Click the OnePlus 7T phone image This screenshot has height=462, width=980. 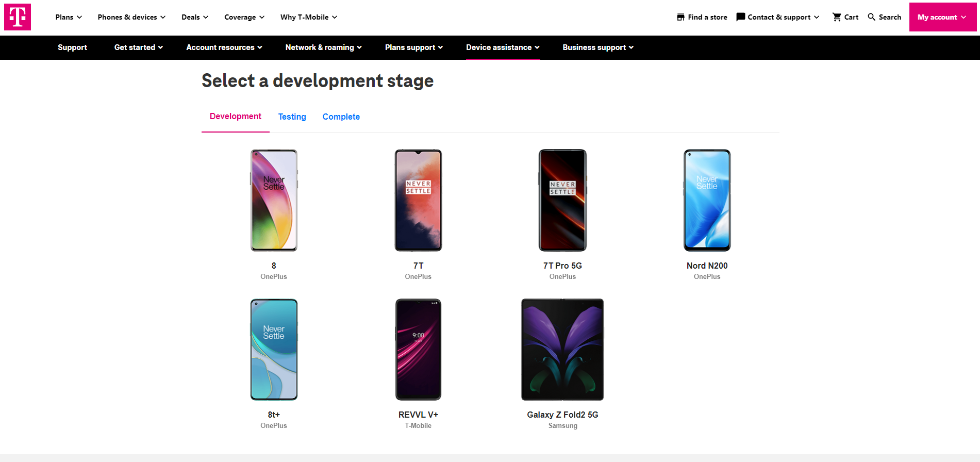418,200
